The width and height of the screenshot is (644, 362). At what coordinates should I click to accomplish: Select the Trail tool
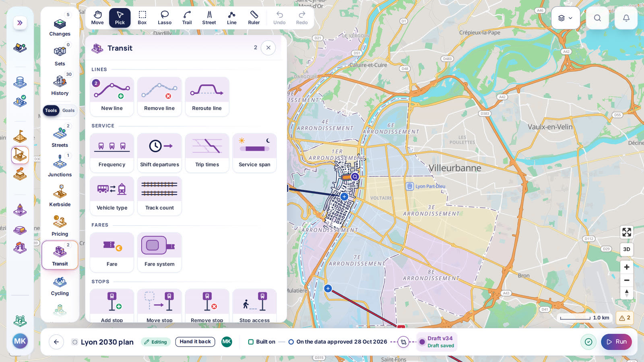point(187,18)
